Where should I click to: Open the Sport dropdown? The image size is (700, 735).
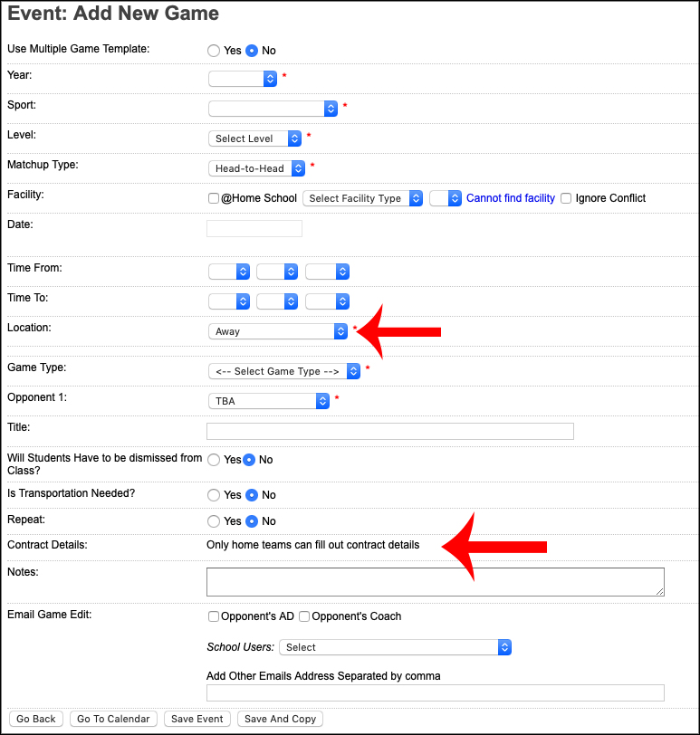(273, 109)
